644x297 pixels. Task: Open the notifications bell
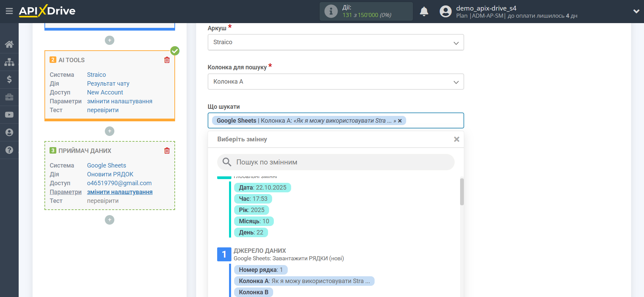pyautogui.click(x=424, y=12)
